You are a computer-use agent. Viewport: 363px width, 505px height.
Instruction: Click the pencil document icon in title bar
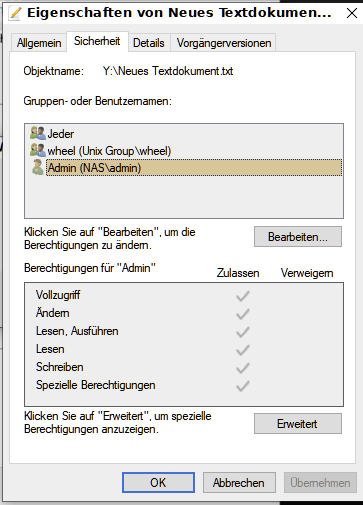(15, 13)
